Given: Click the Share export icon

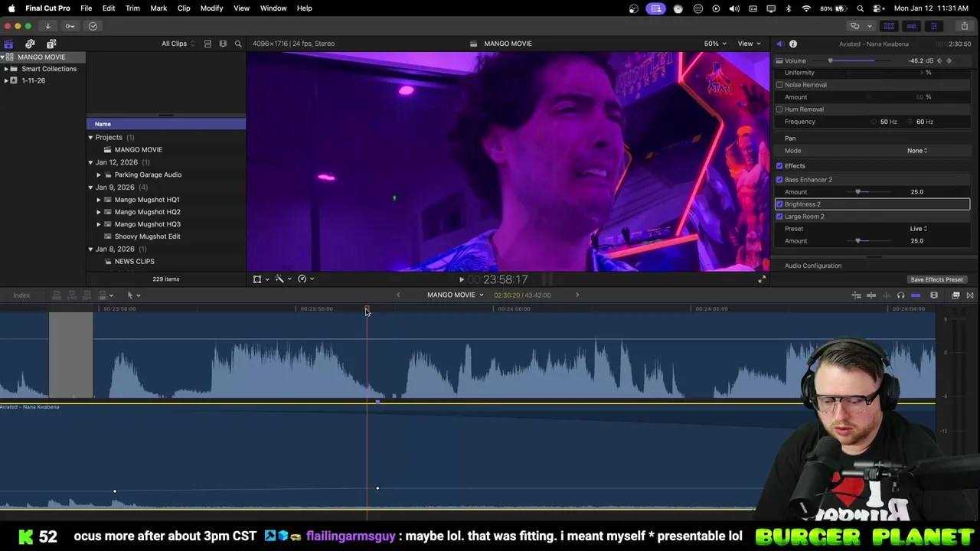Looking at the screenshot, I should [x=964, y=26].
